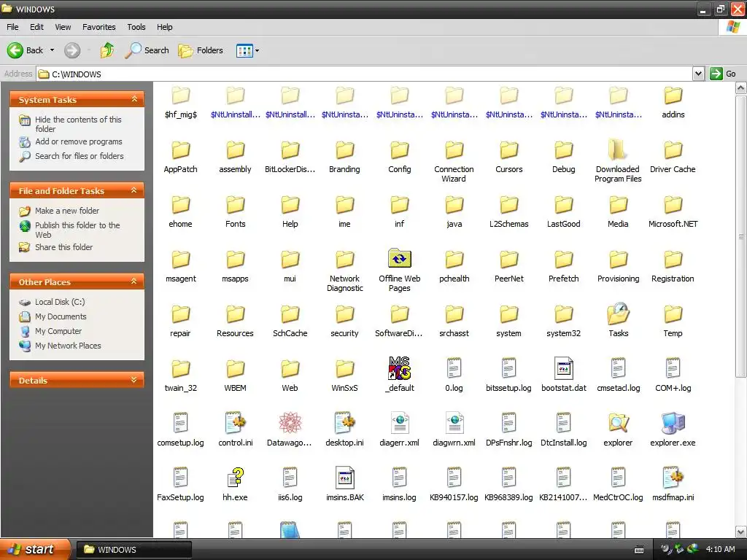Select the Microsoft.NET folder
The image size is (747, 560).
(x=673, y=211)
